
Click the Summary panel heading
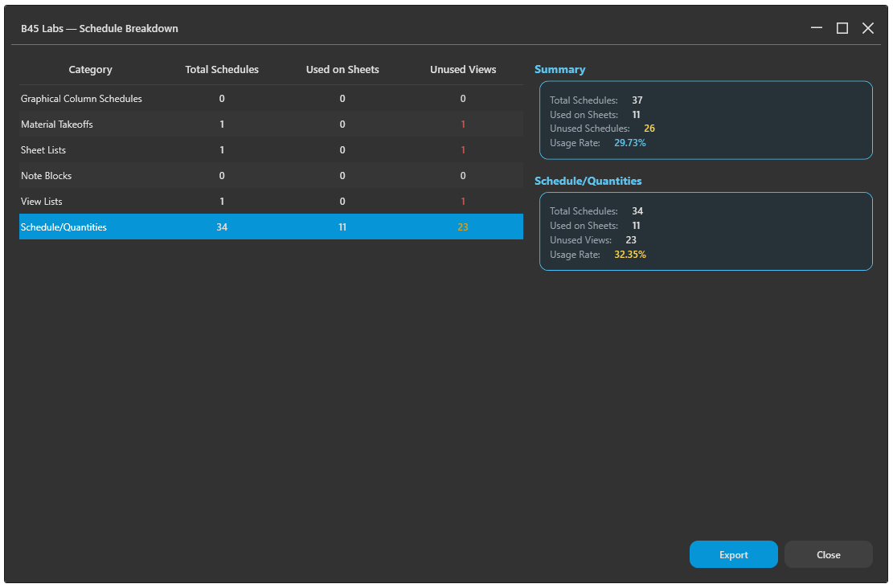(x=560, y=69)
